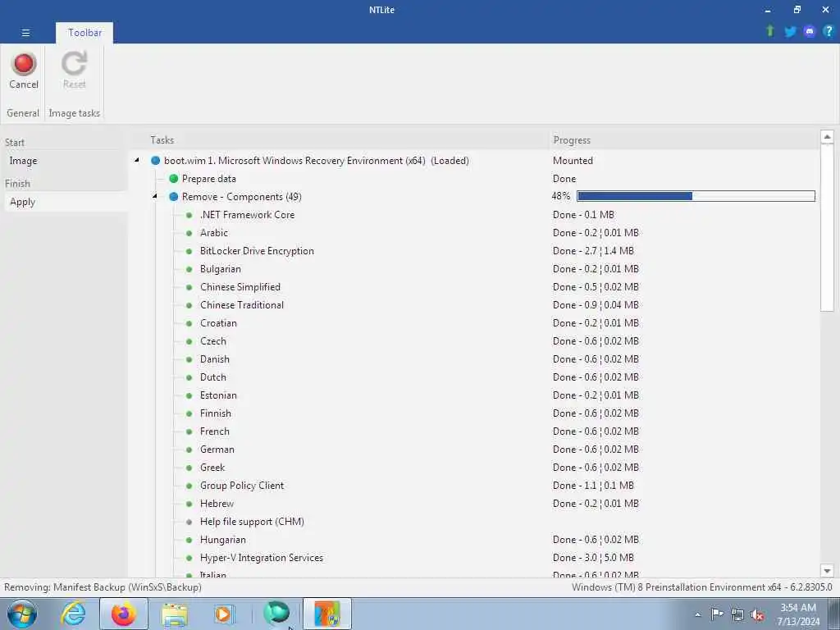Click the teal globe app on the taskbar
840x630 pixels.
pos(276,613)
